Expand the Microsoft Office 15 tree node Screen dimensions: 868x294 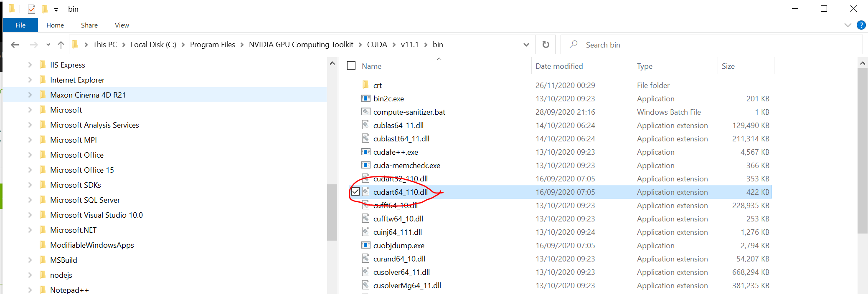point(30,170)
